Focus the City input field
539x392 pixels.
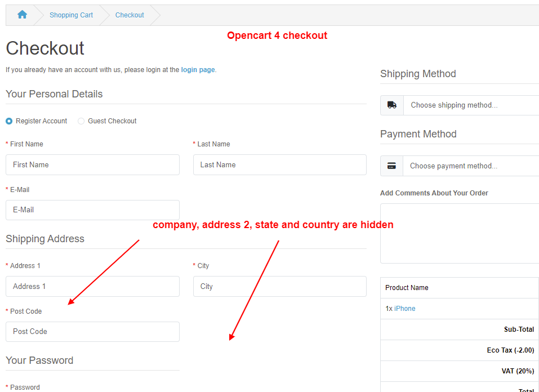279,287
